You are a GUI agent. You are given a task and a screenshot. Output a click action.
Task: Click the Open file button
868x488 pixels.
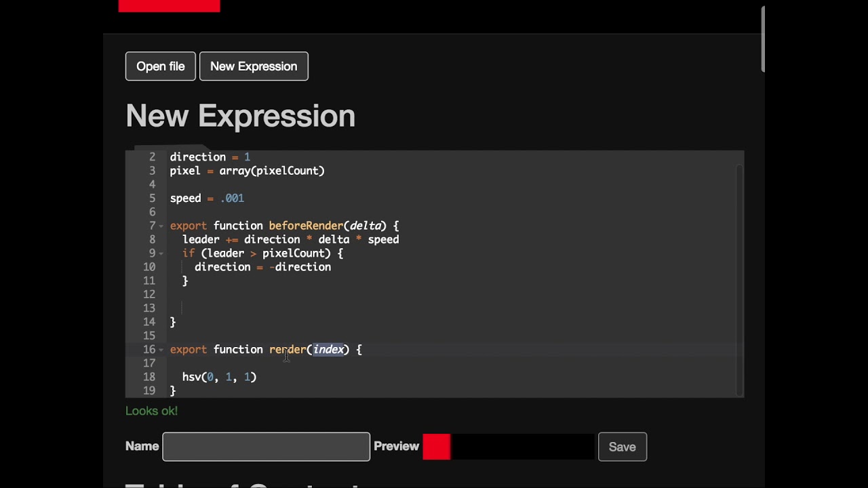tap(160, 66)
